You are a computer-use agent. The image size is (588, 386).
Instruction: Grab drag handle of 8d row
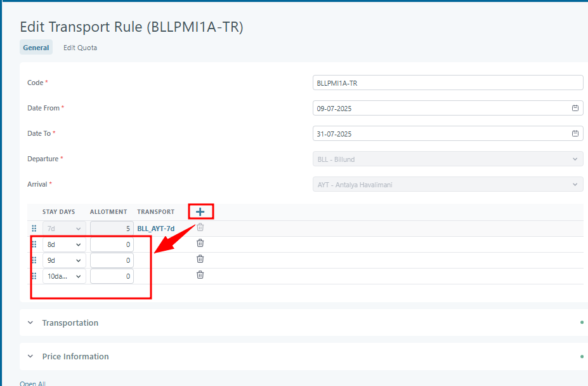[x=34, y=244]
